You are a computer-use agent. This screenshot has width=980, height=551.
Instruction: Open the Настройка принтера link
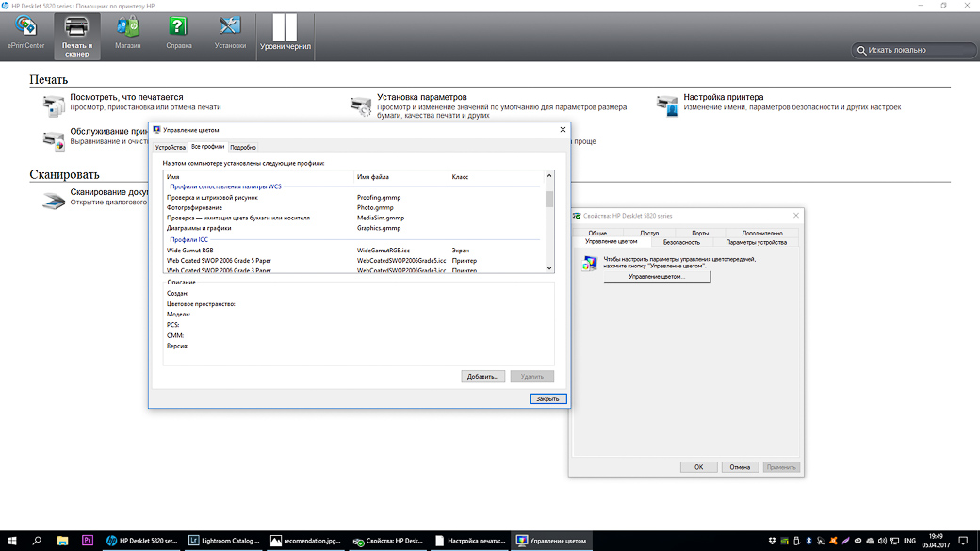coord(723,97)
